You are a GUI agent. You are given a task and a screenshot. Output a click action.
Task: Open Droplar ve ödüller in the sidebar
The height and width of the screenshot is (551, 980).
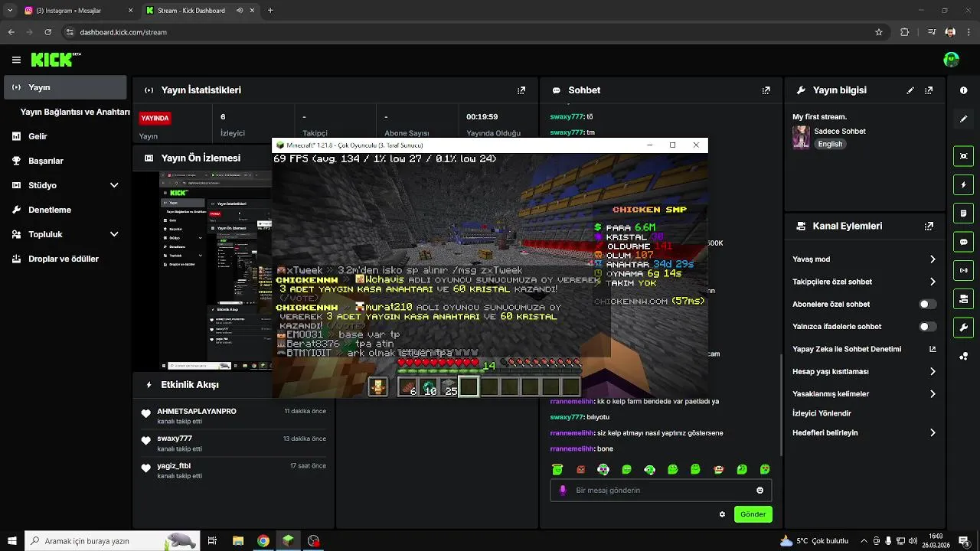point(64,259)
